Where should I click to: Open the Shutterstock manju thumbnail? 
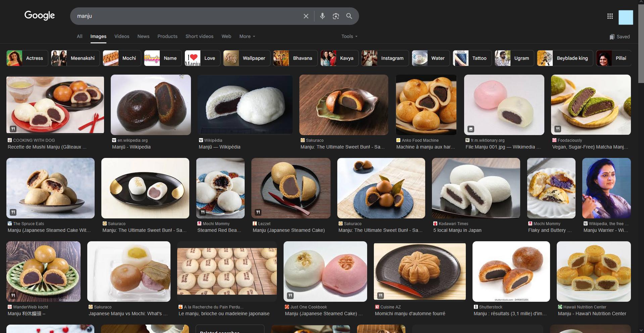511,272
